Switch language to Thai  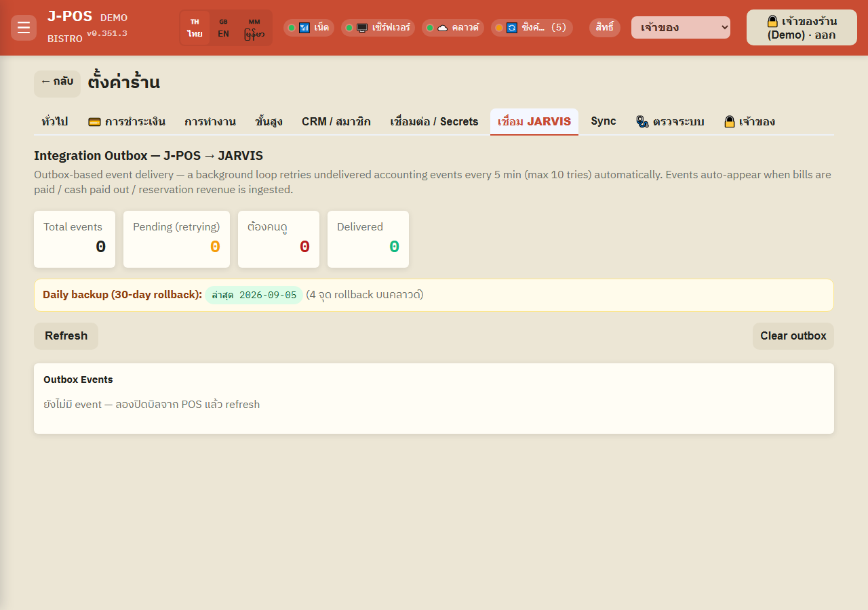pos(195,28)
